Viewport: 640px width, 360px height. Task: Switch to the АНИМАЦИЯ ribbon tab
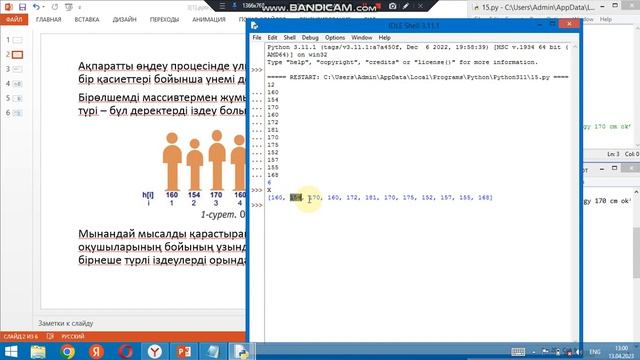pyautogui.click(x=209, y=20)
